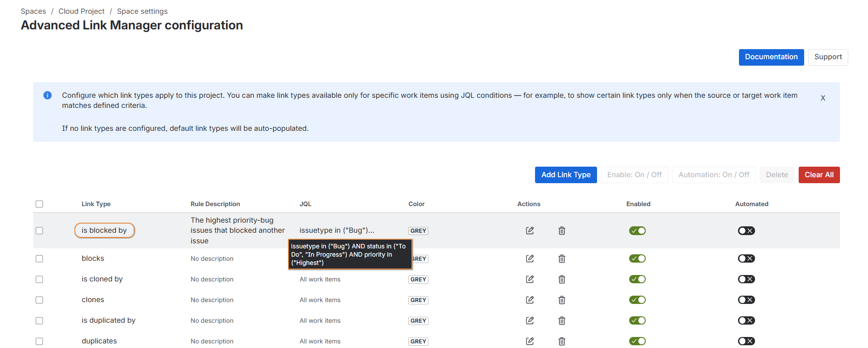Check the "is cloned by" row checkbox
This screenshot has height=348, width=868.
(x=39, y=279)
